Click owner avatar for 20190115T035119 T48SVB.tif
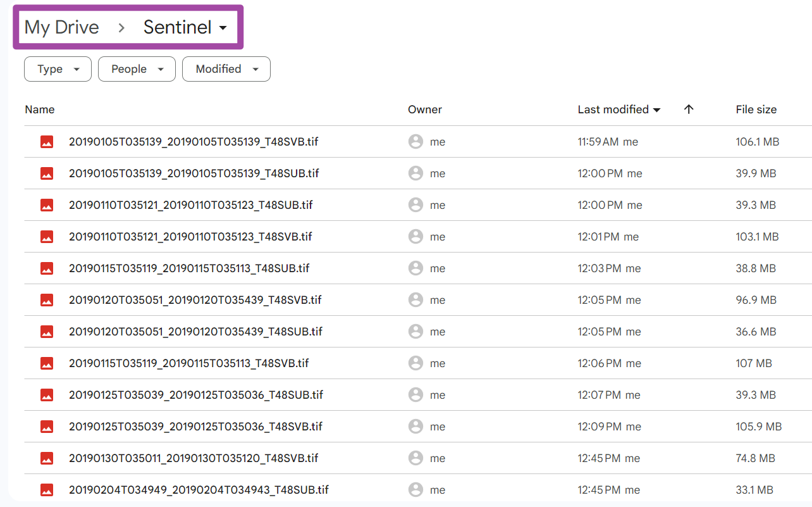Image resolution: width=812 pixels, height=507 pixels. (x=415, y=363)
